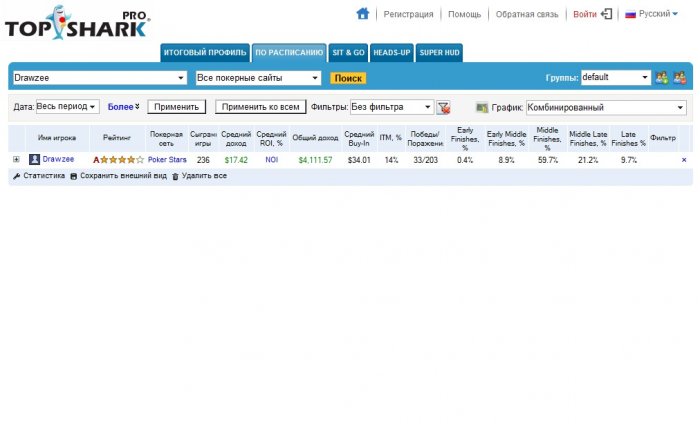Image resolution: width=700 pixels, height=424 pixels.
Task: Click the login door icon
Action: pyautogui.click(x=606, y=14)
